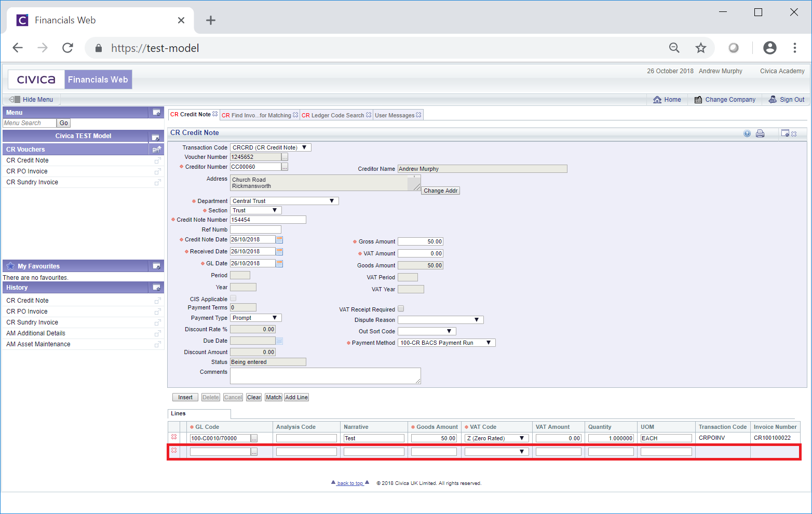
Task: Click the browser bookmark star icon
Action: 701,48
